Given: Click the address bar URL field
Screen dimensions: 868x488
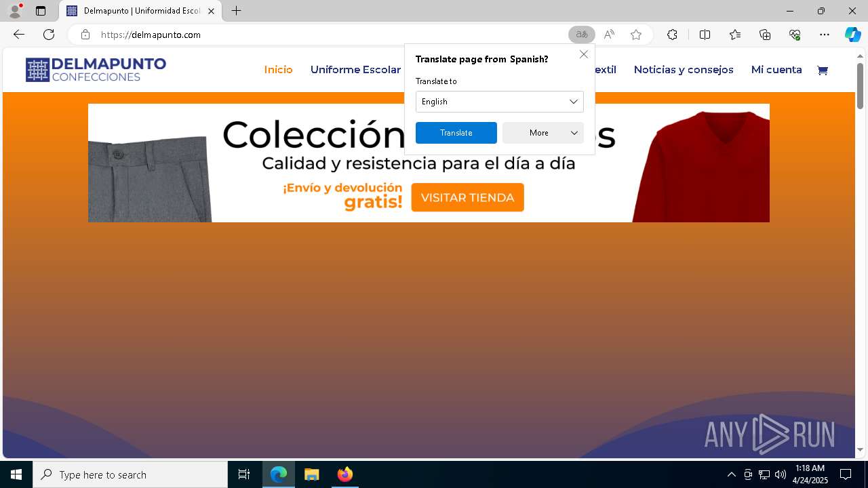Looking at the screenshot, I should click(x=332, y=35).
